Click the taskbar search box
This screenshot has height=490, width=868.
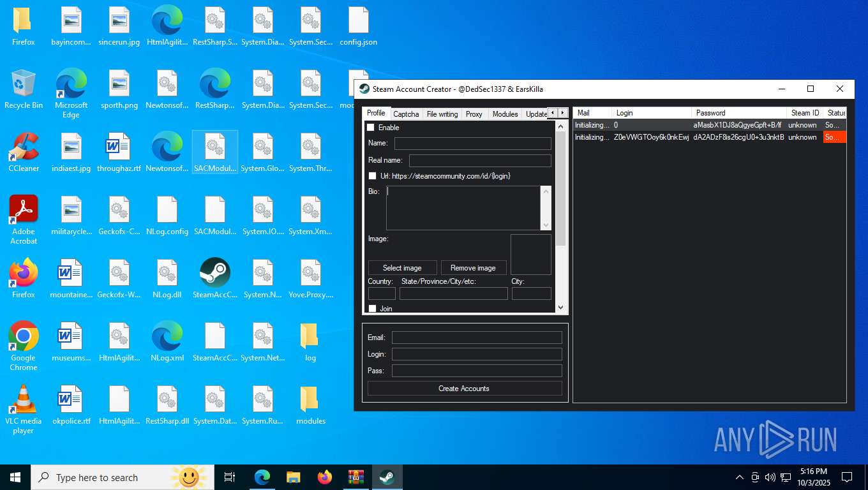click(123, 477)
